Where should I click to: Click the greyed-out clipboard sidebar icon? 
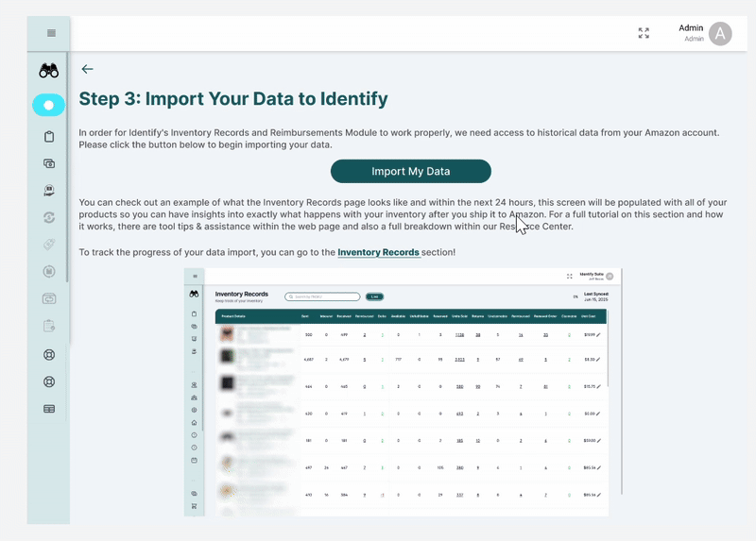49,327
